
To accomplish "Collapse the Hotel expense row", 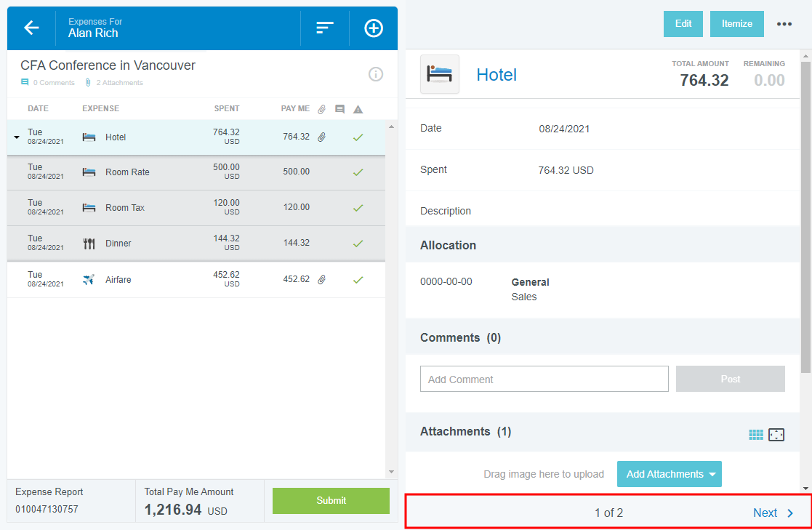I will [17, 137].
